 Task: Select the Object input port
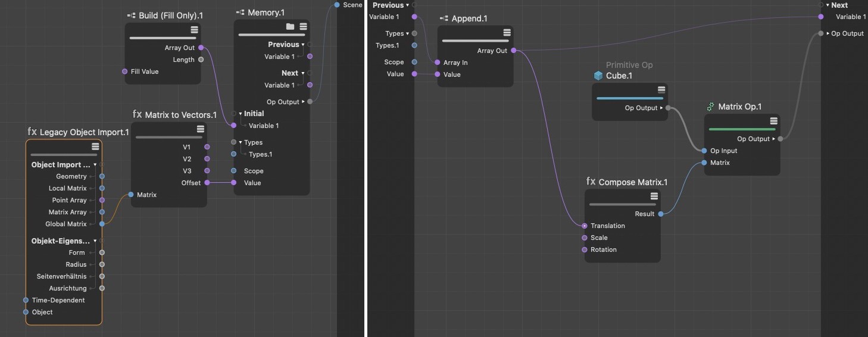tap(26, 312)
